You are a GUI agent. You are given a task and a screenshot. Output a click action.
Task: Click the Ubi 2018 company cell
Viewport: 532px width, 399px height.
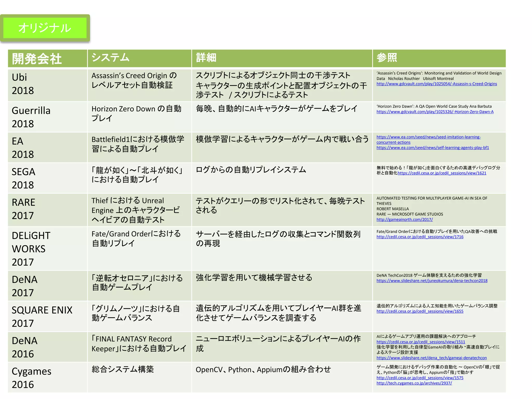tap(48, 85)
